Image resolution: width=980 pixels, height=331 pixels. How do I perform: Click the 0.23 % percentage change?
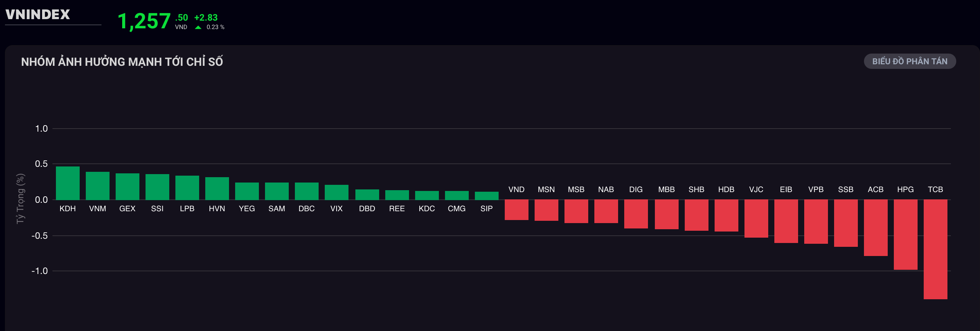click(216, 27)
